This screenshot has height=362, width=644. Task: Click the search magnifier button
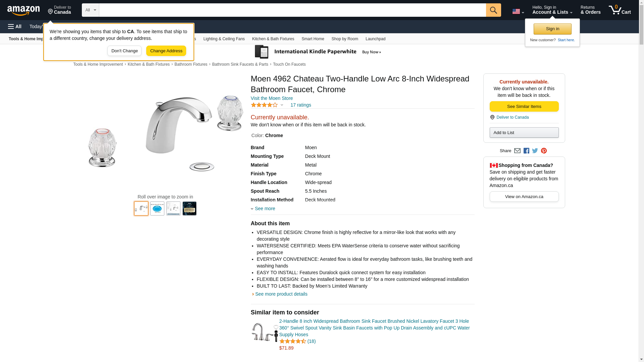click(493, 10)
